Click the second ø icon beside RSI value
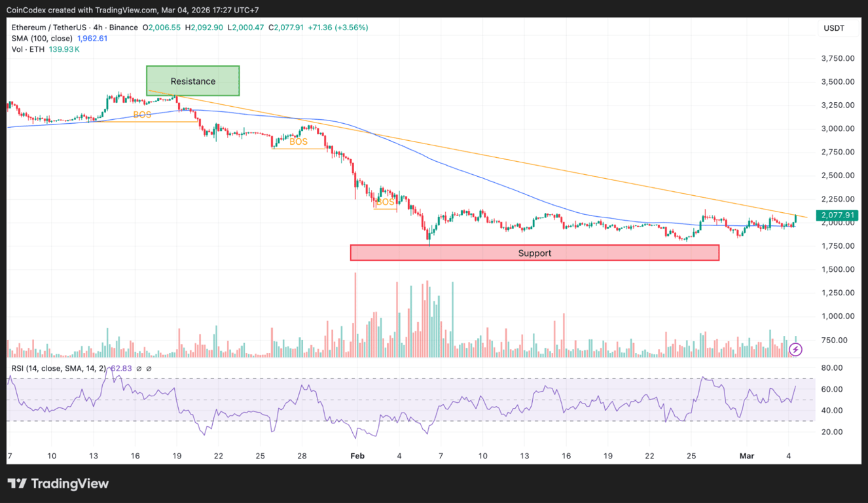Screen dimensions: 868x503 (x=149, y=368)
